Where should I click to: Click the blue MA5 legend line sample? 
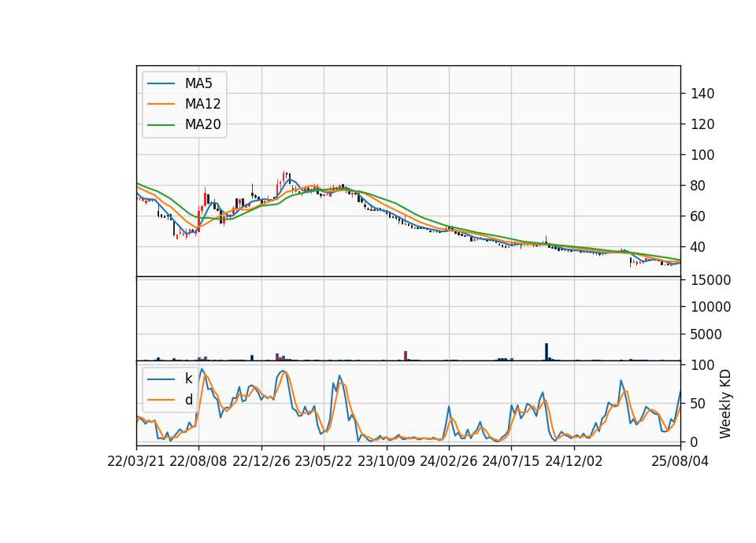161,83
